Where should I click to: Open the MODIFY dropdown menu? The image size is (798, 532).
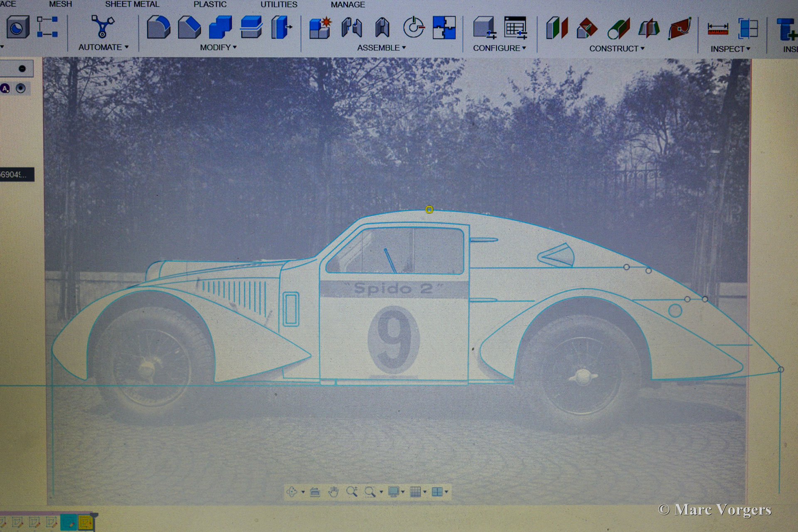point(218,47)
